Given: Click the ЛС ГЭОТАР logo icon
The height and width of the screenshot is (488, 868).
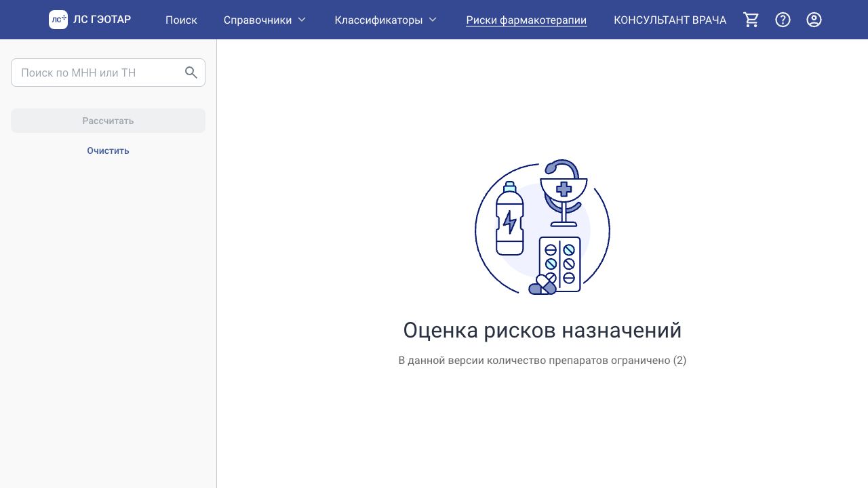Looking at the screenshot, I should [x=58, y=20].
